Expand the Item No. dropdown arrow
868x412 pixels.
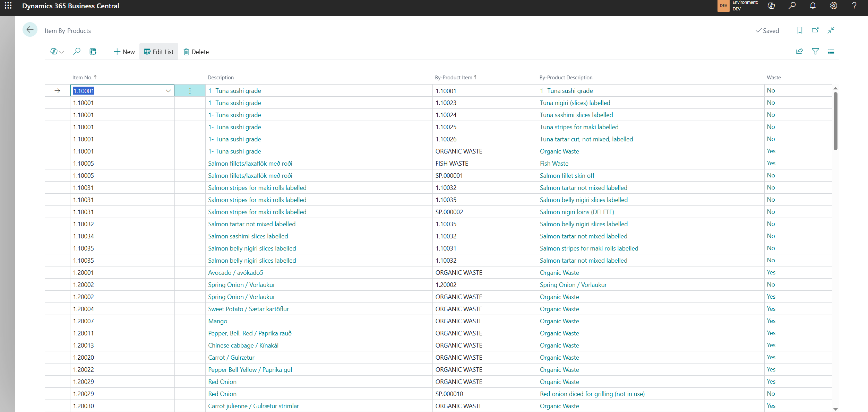(168, 91)
